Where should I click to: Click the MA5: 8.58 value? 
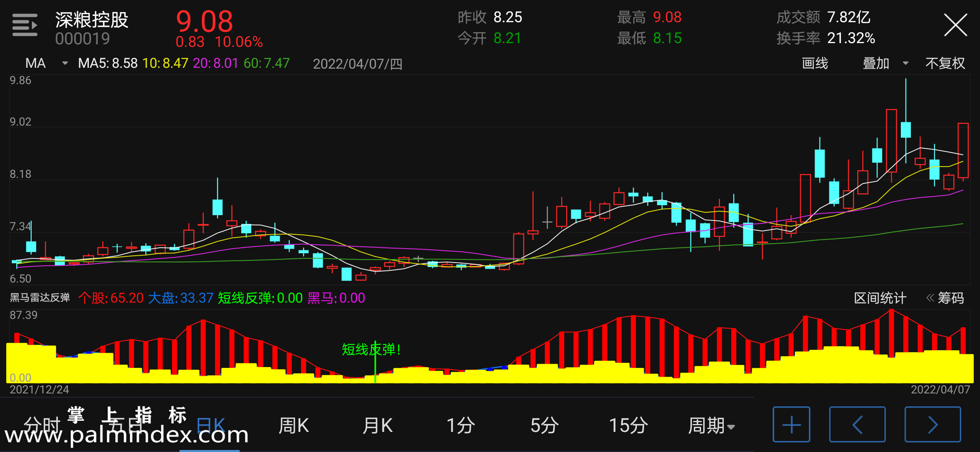click(x=108, y=63)
